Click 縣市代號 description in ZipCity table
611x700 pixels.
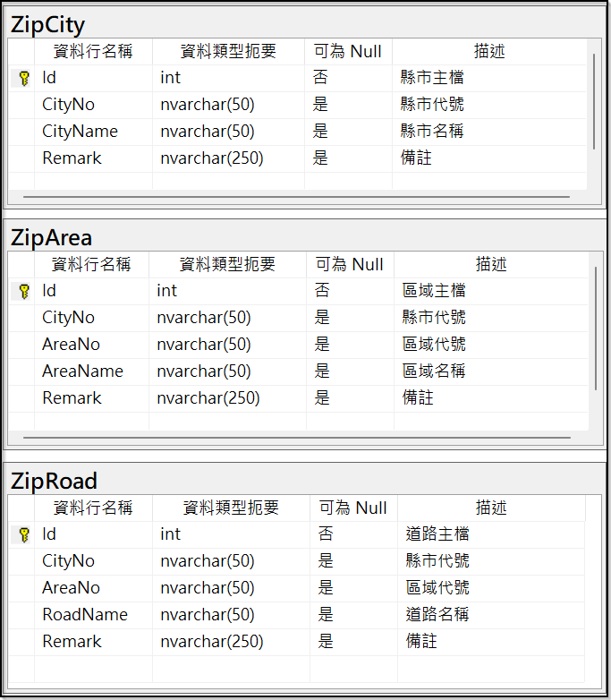coord(489,105)
